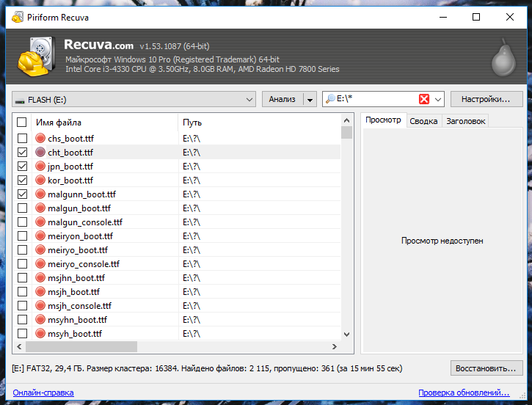Click the red status icon for malgun_boot.ttf
Image resolution: width=532 pixels, height=405 pixels.
40,208
